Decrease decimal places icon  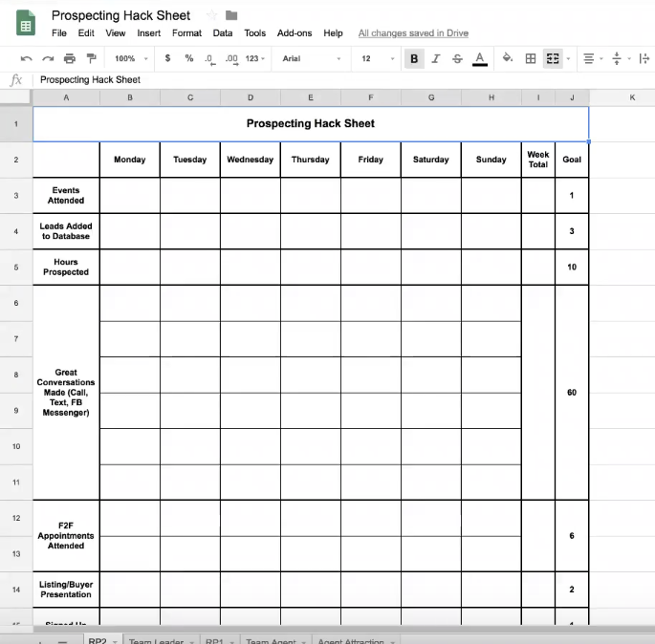pyautogui.click(x=210, y=59)
